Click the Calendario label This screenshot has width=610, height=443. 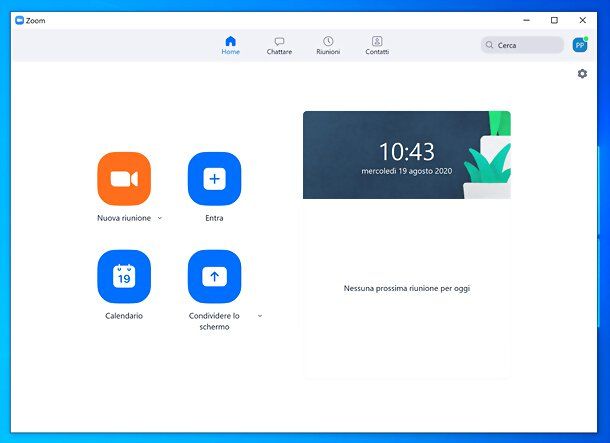point(124,316)
